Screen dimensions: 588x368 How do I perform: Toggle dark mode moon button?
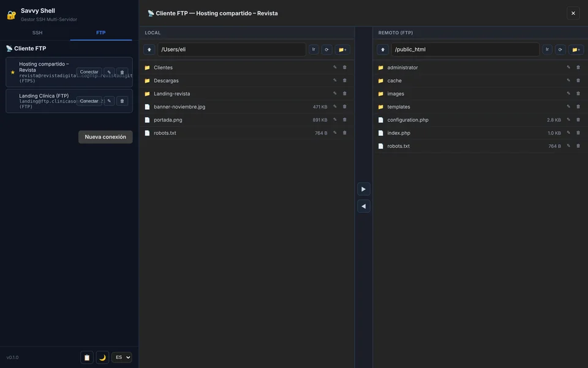click(x=102, y=358)
